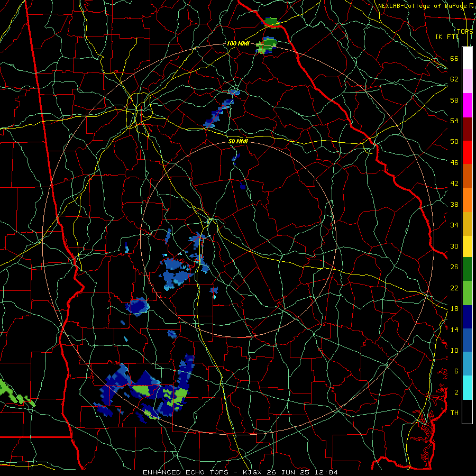Viewport: 476px width, 476px height.
Task: Click the "6" legend value
Action: [x=456, y=371]
